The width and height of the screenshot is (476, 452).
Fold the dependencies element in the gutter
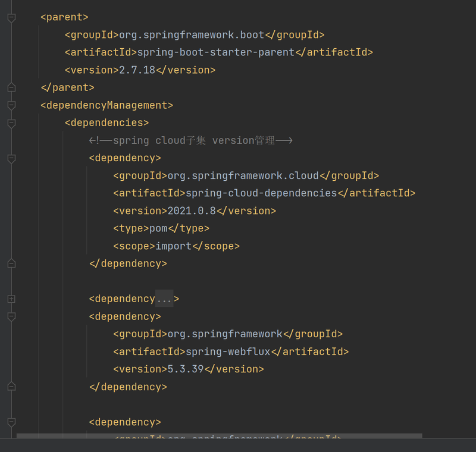pos(11,123)
